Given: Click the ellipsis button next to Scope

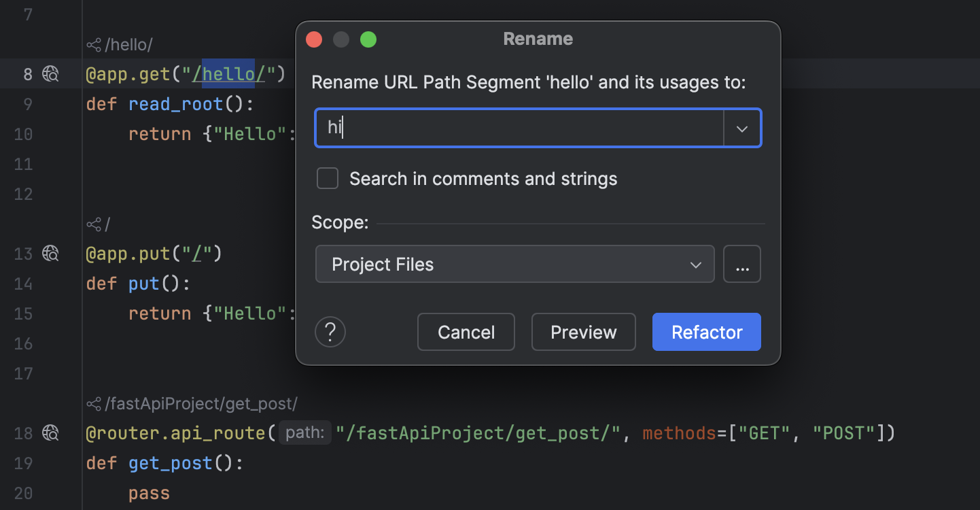Looking at the screenshot, I should tap(742, 264).
